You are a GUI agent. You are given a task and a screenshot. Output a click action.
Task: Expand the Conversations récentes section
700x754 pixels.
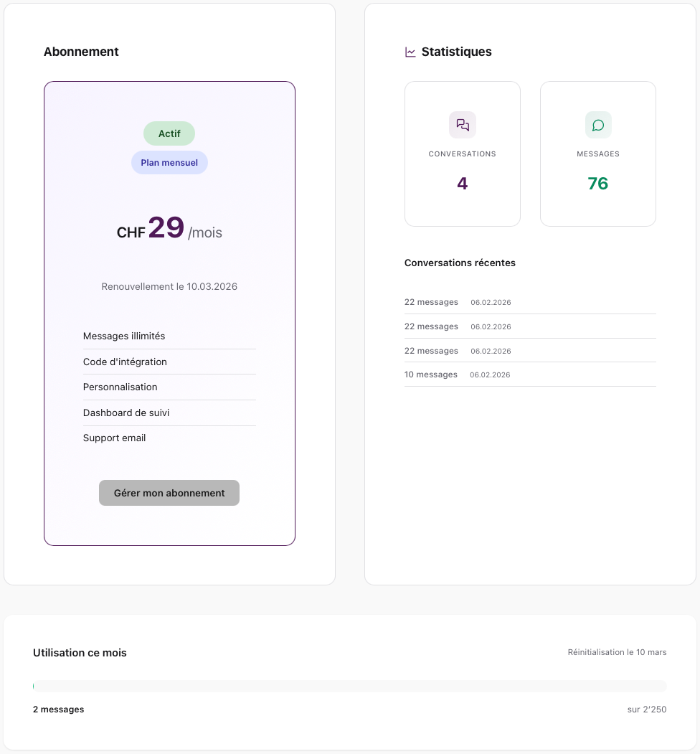pos(460,263)
